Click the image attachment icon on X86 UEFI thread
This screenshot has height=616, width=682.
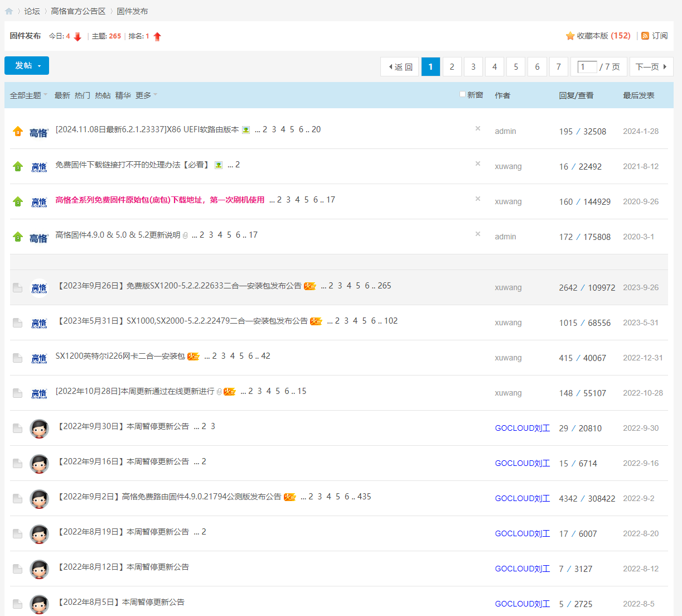[x=246, y=130]
